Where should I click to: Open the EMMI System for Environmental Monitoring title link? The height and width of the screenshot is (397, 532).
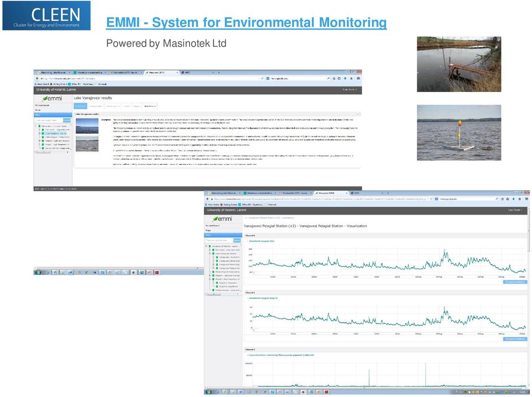coord(246,22)
